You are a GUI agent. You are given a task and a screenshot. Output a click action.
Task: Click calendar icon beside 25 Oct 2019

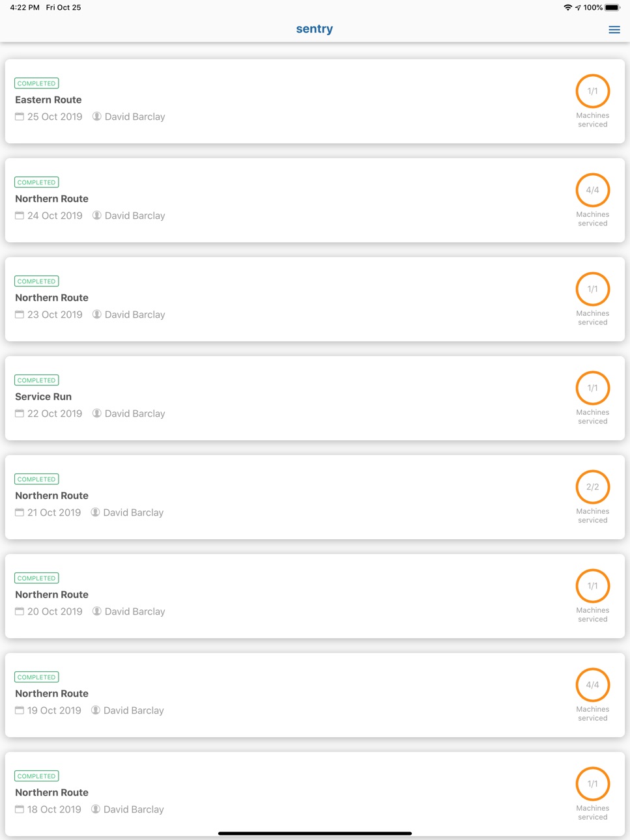[x=20, y=117]
